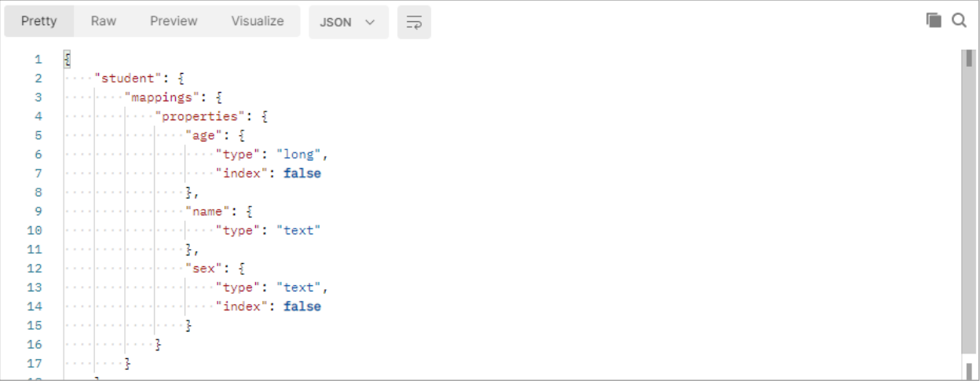Toggle the line wrap icon
The image size is (980, 381).
click(x=414, y=22)
